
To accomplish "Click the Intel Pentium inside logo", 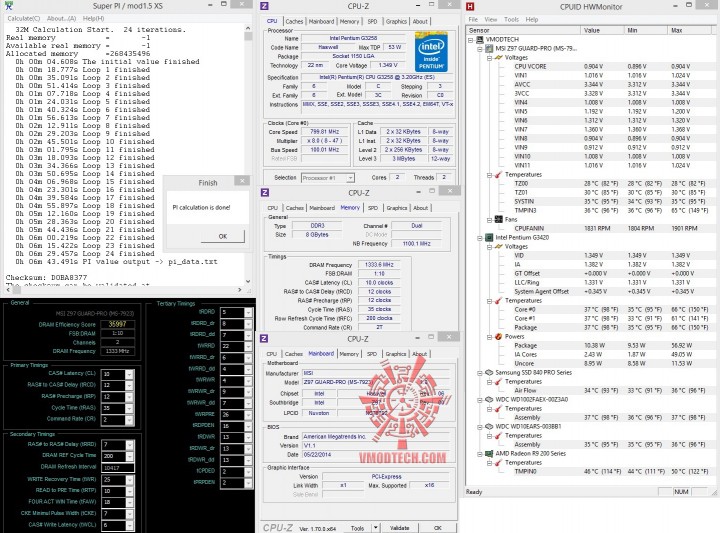I will (x=431, y=51).
